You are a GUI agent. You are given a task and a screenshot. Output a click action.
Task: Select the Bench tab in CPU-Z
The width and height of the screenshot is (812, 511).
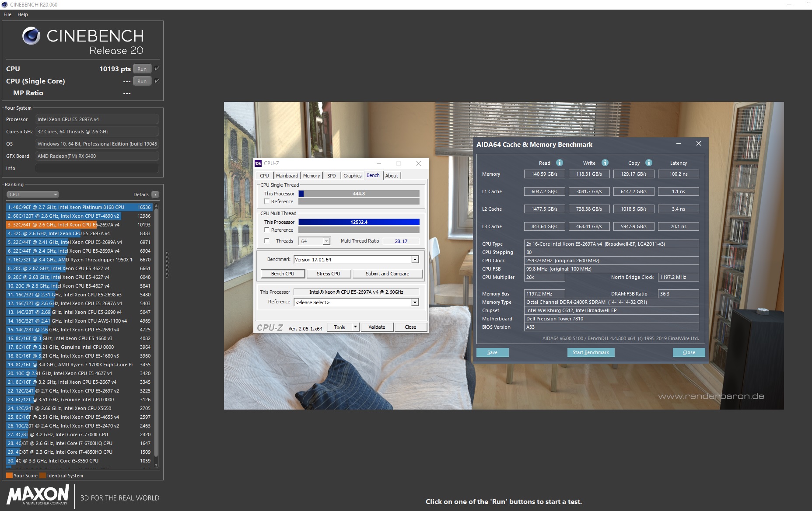pyautogui.click(x=373, y=175)
